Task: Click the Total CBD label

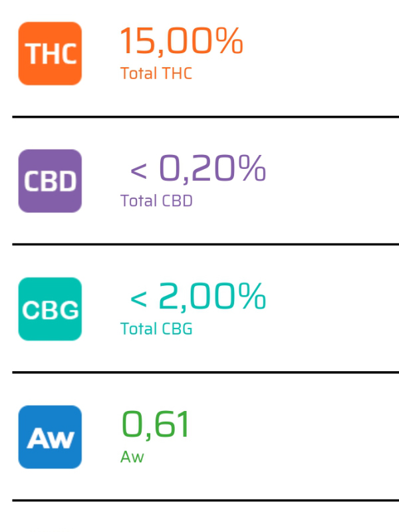Action: pos(156,201)
